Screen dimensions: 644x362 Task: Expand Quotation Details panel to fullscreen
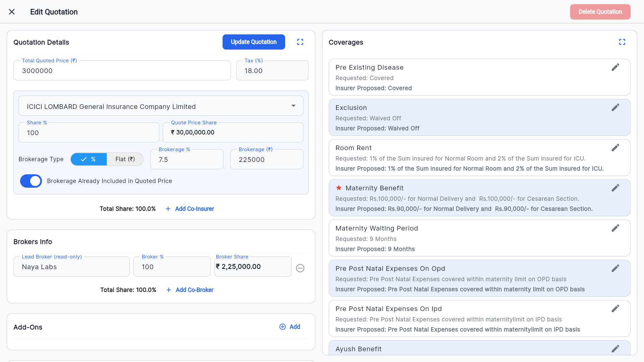tap(300, 42)
